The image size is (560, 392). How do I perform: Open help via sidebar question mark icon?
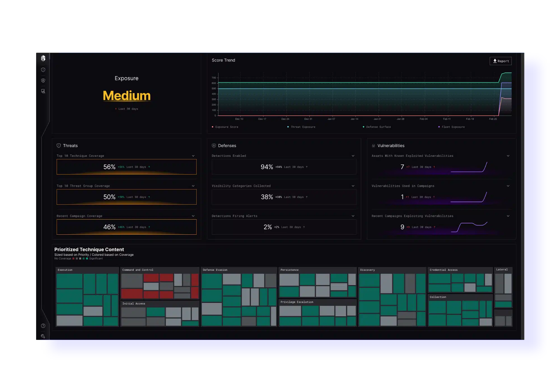(x=43, y=326)
